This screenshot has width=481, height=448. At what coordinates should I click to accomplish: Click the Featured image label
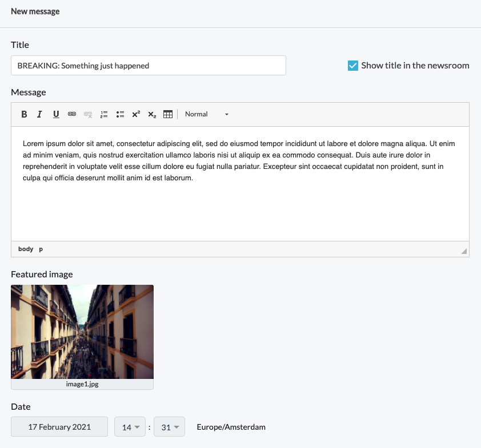click(x=42, y=275)
